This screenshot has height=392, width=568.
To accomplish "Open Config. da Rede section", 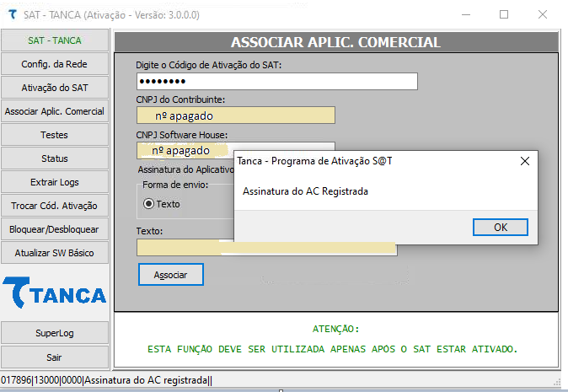I will 55,64.
